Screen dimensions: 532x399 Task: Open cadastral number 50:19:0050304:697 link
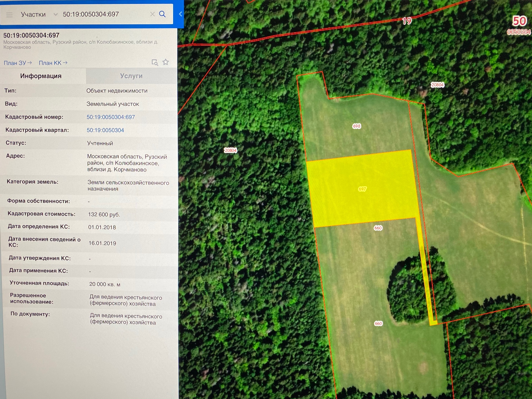point(111,117)
